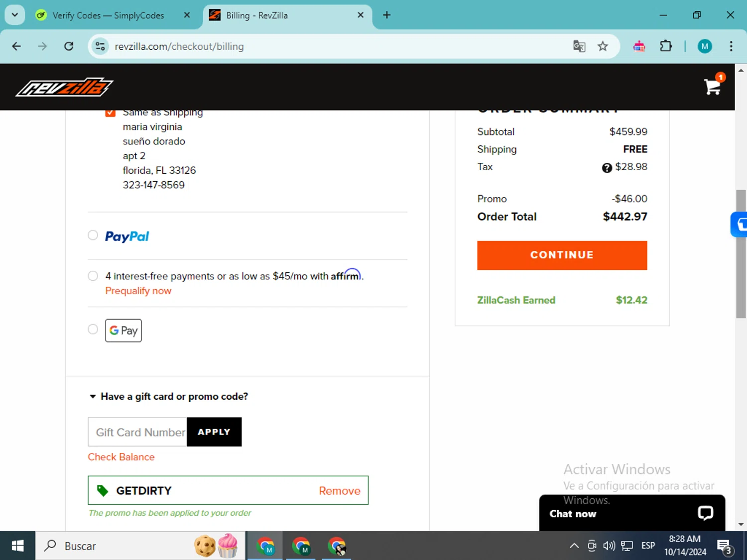
Task: Click the Check Balance link
Action: (x=121, y=457)
